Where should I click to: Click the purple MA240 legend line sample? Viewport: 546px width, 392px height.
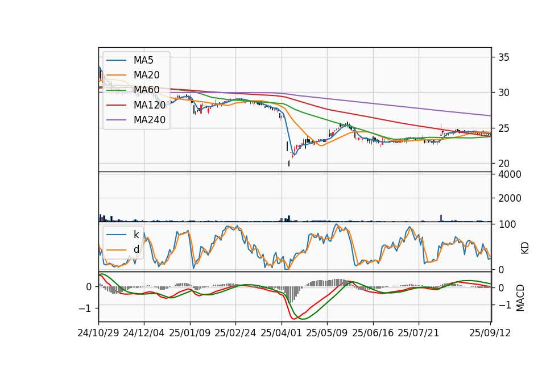(x=116, y=120)
